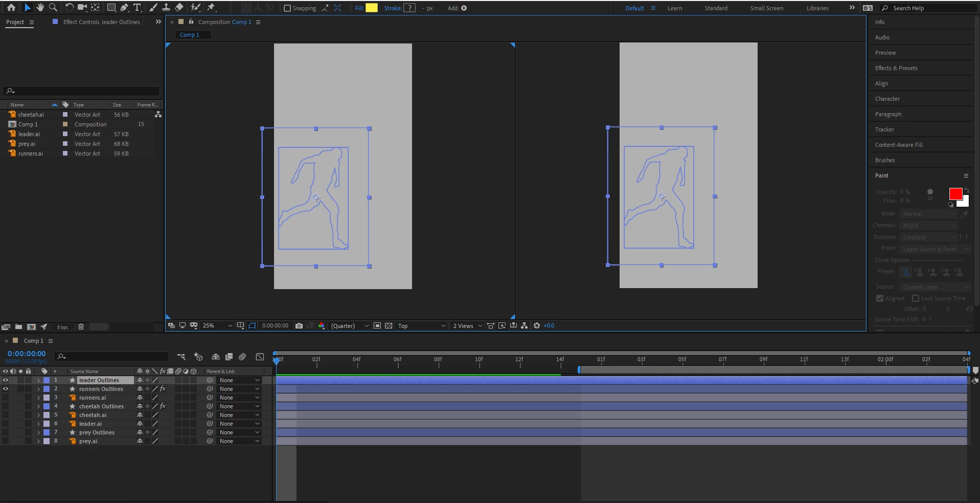
Task: Open the parent dropdown for runners.ai
Action: coord(239,398)
